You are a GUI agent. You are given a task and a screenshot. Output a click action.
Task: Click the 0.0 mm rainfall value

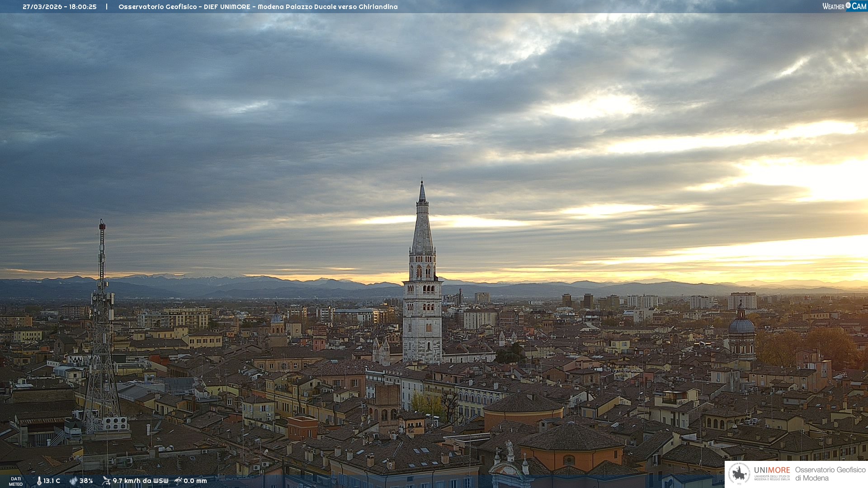point(195,481)
